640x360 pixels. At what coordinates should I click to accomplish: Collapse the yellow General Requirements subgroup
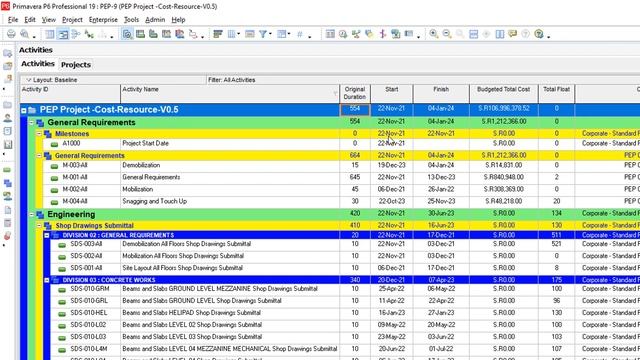(x=39, y=156)
